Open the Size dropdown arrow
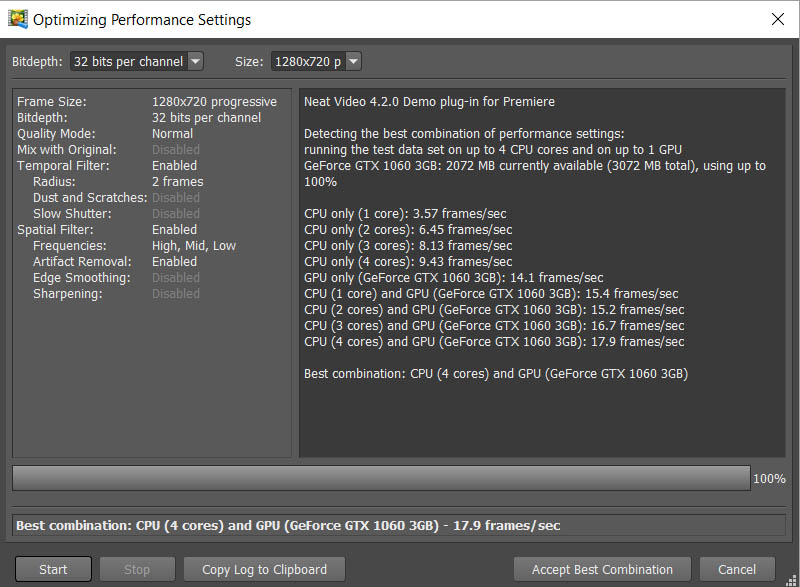Viewport: 800px width, 587px height. click(x=353, y=61)
